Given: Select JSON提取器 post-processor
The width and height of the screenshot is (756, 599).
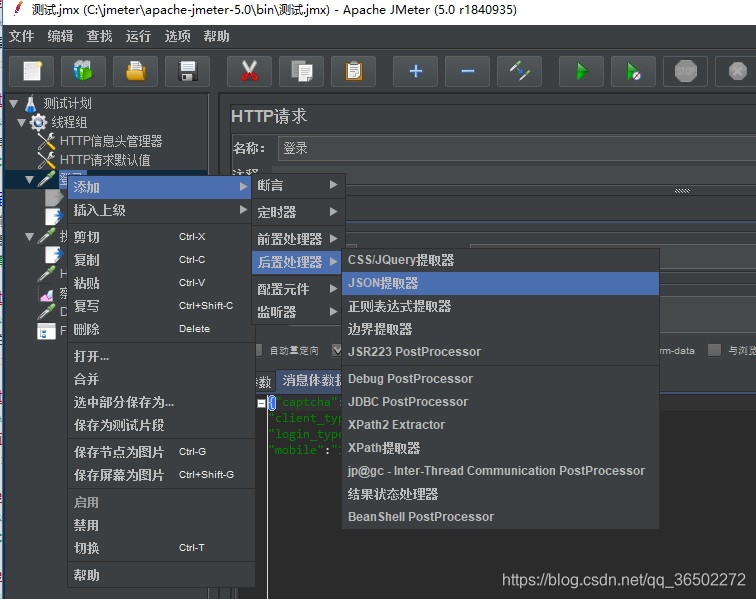Looking at the screenshot, I should pyautogui.click(x=500, y=284).
